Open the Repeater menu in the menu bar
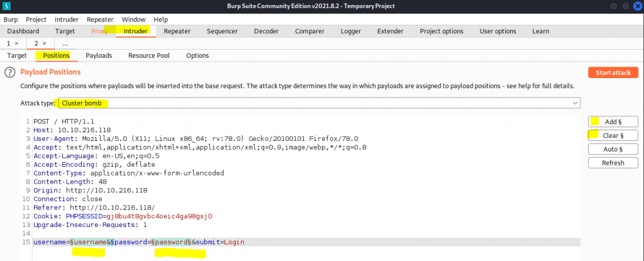This screenshot has width=644, height=261. click(100, 19)
